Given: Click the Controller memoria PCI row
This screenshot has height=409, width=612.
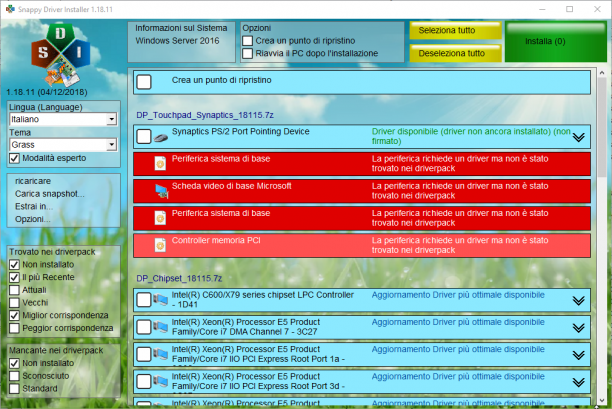Looking at the screenshot, I should 362,245.
